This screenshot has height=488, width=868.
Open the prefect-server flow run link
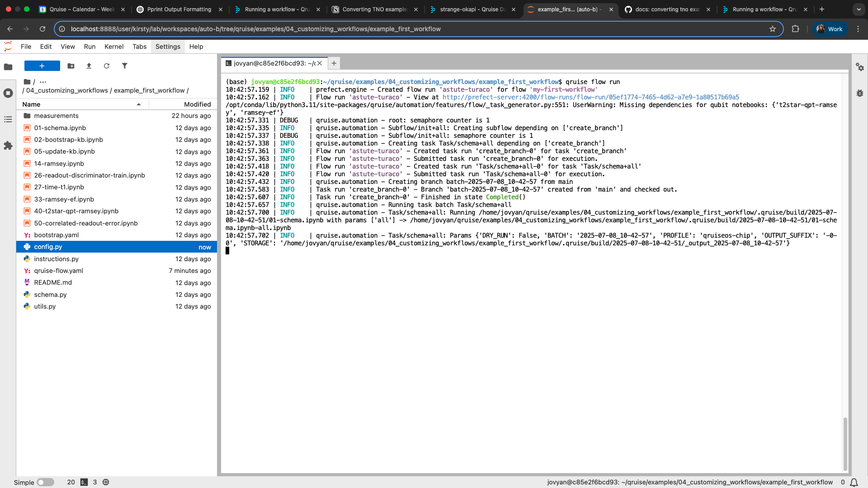[590, 97]
